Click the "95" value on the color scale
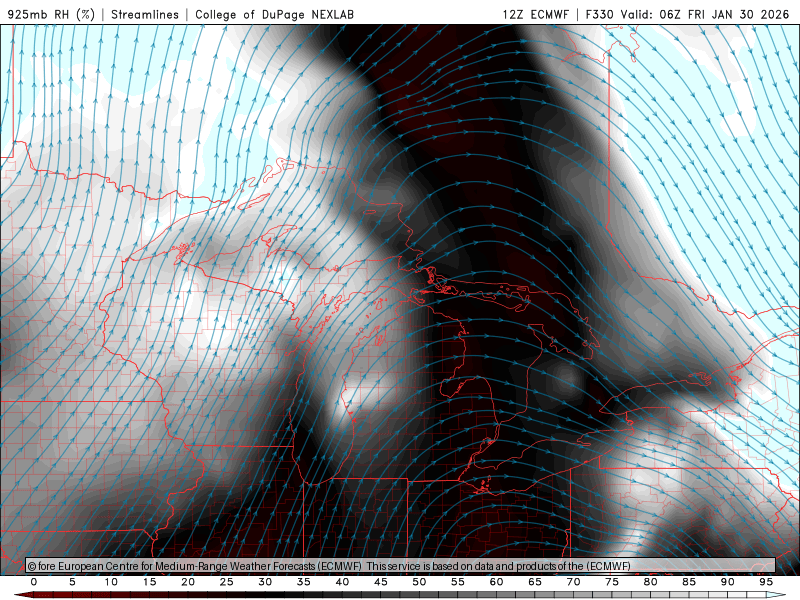The width and height of the screenshot is (800, 600). click(x=766, y=582)
